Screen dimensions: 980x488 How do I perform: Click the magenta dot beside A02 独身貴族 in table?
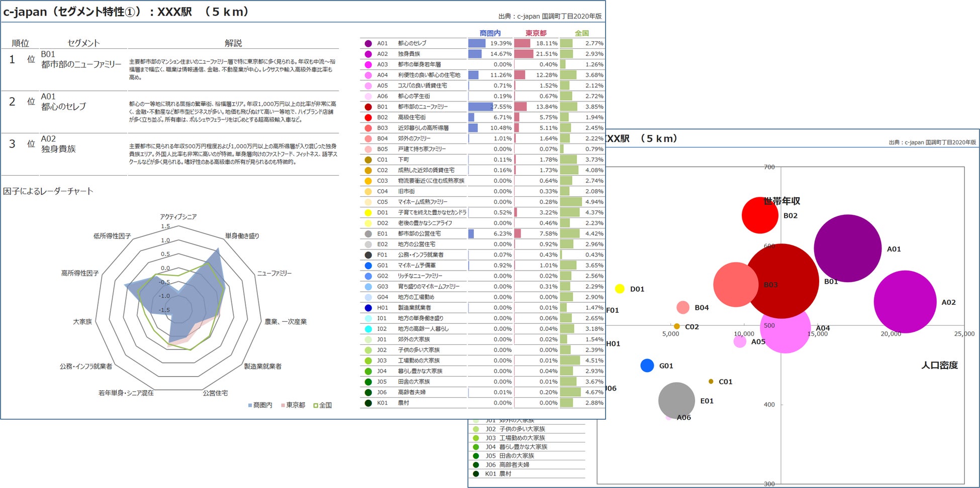pos(368,54)
